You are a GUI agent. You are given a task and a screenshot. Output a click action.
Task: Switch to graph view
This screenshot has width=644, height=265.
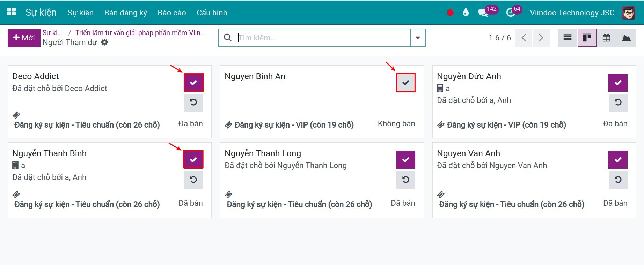coord(626,38)
